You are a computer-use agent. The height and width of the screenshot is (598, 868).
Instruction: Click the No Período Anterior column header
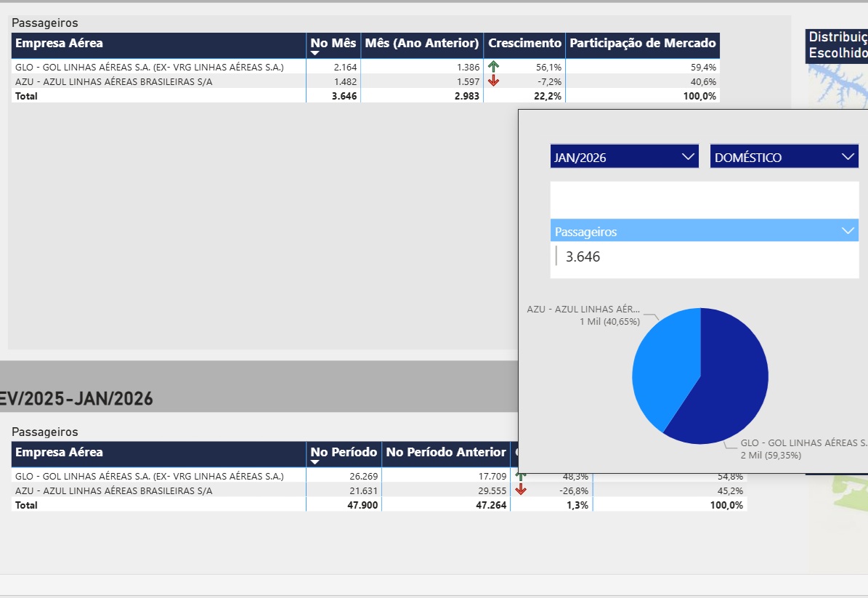[445, 453]
